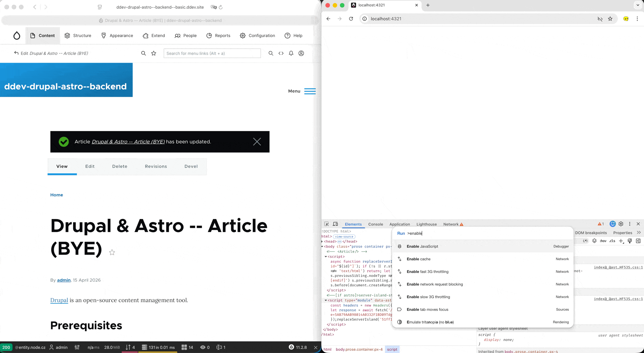The width and height of the screenshot is (644, 353).
Task: Open the Configuration menu
Action: coord(257,35)
